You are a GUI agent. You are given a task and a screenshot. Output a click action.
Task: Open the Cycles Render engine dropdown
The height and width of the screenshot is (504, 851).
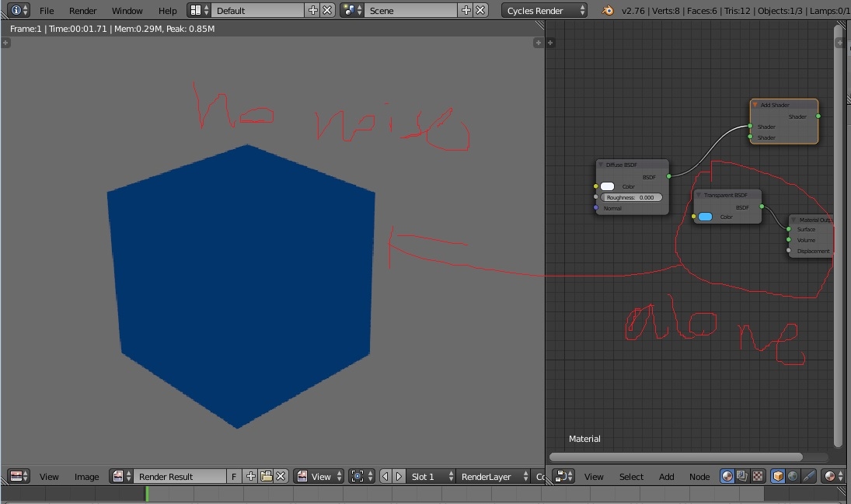pos(544,10)
